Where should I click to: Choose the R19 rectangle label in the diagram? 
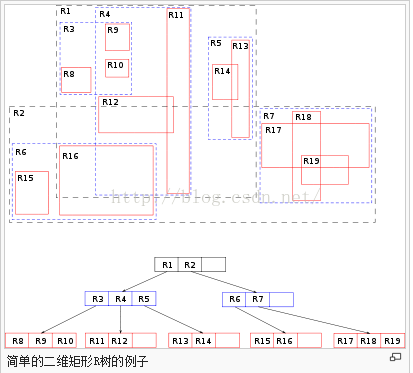[311, 161]
